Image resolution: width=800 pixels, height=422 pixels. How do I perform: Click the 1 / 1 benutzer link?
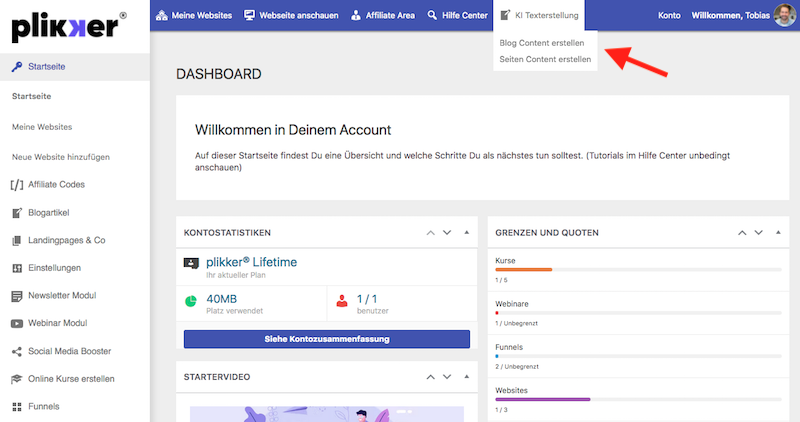pos(367,299)
